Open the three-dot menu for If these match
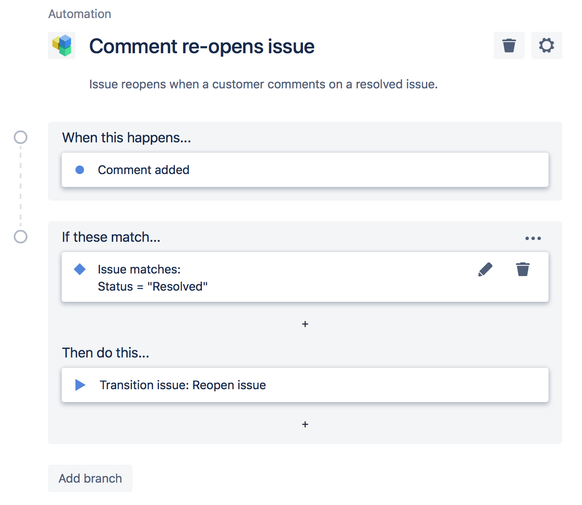582x505 pixels. pos(533,238)
